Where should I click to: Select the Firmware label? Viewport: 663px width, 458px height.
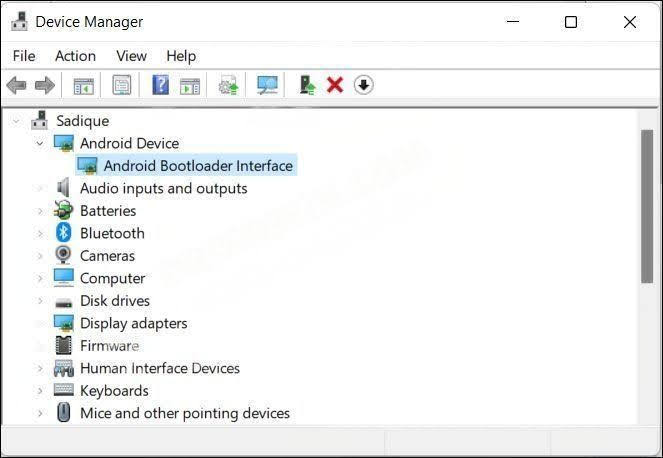[110, 346]
